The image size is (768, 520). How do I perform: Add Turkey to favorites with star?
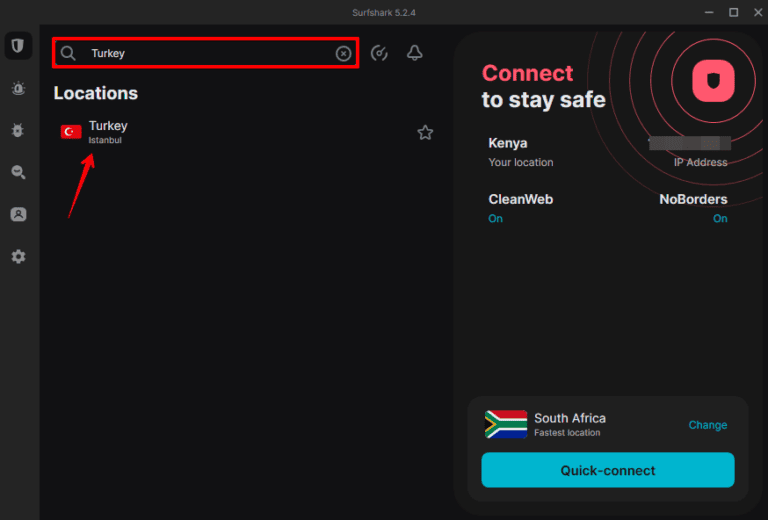pyautogui.click(x=425, y=132)
